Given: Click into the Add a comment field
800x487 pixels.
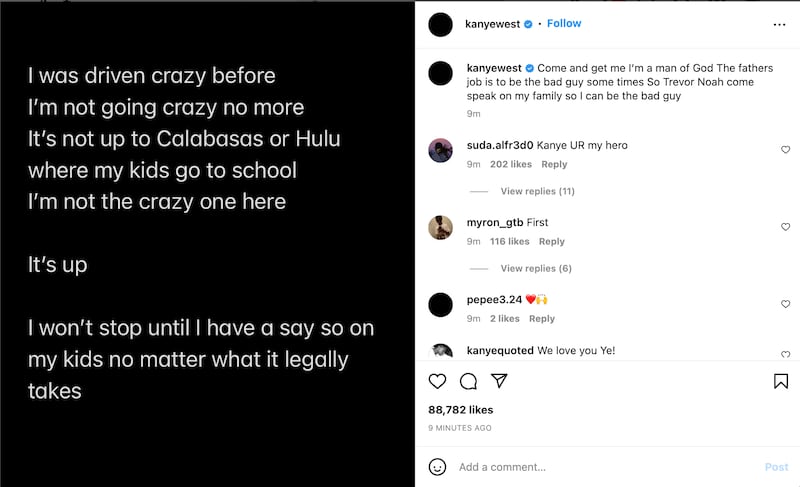Looking at the screenshot, I should pyautogui.click(x=600, y=467).
